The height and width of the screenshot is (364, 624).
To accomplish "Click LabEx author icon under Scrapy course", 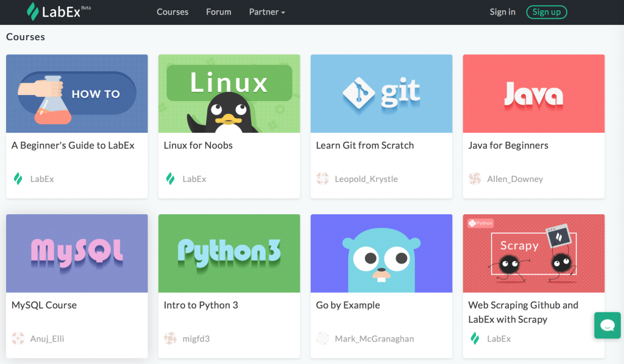I will tap(475, 338).
